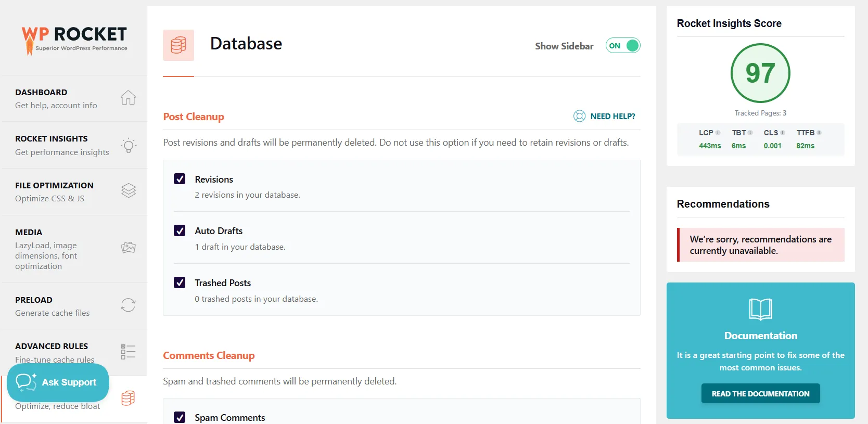Image resolution: width=868 pixels, height=424 pixels.
Task: Open the Preload section
Action: [x=74, y=306]
